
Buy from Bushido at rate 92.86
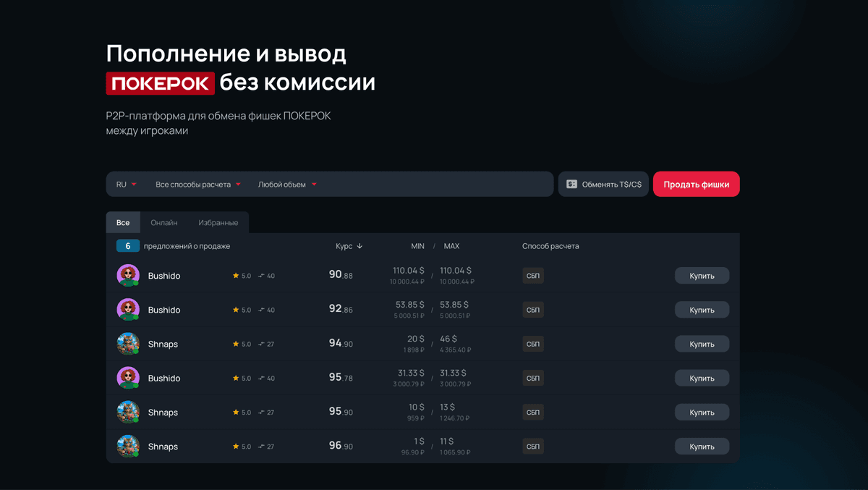tap(702, 310)
